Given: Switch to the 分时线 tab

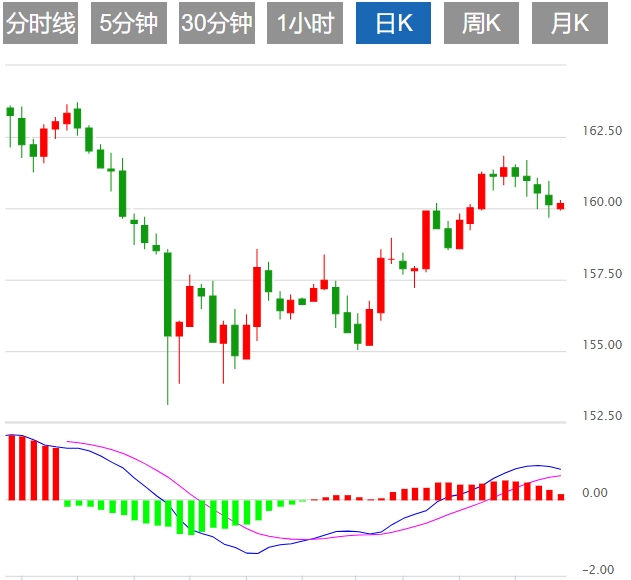Looking at the screenshot, I should pos(41,24).
